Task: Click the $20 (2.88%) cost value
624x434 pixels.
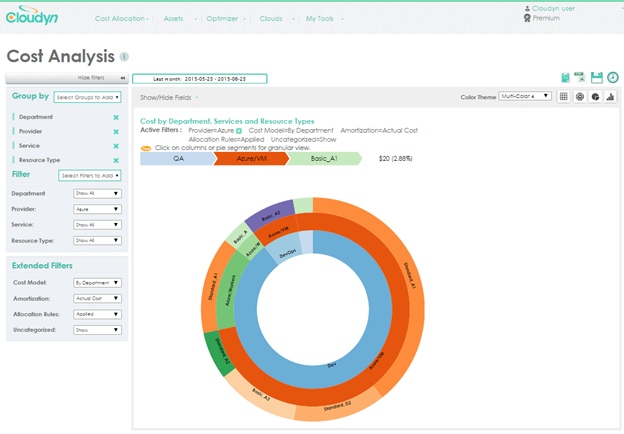Action: [x=396, y=159]
